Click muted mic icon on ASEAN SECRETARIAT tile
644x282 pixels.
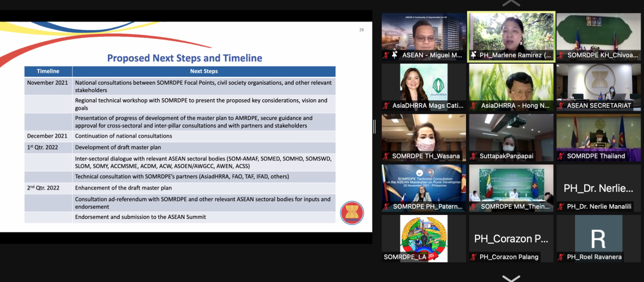(561, 105)
